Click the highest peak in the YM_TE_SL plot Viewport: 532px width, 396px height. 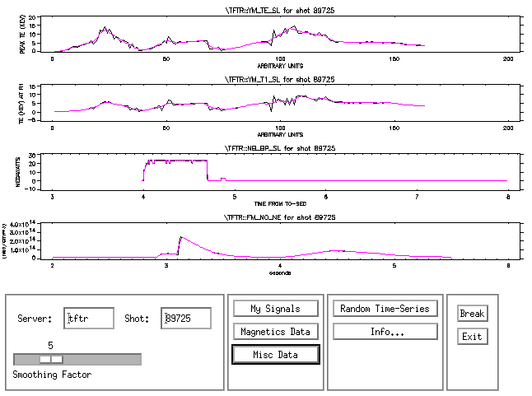(105, 27)
